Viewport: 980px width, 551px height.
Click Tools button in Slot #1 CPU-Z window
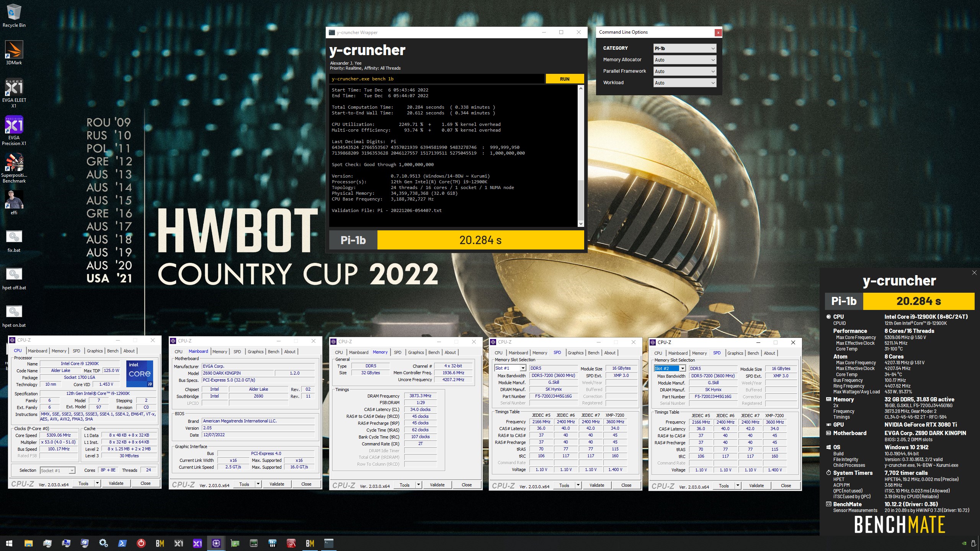point(564,485)
